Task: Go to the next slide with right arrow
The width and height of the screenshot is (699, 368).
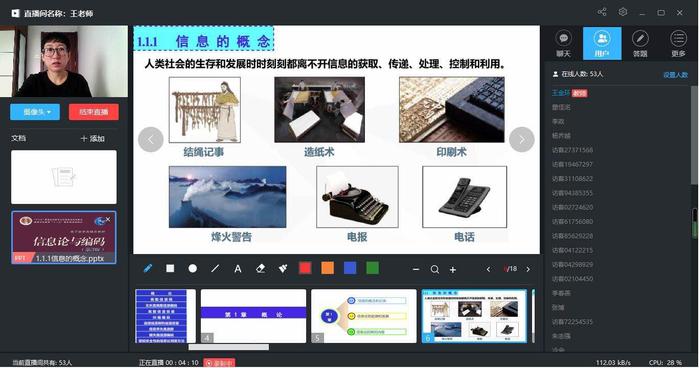Action: pos(522,140)
